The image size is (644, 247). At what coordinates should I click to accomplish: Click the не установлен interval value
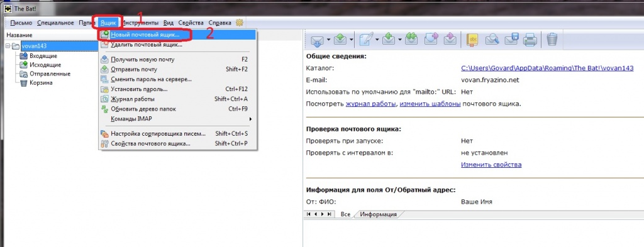(x=484, y=153)
